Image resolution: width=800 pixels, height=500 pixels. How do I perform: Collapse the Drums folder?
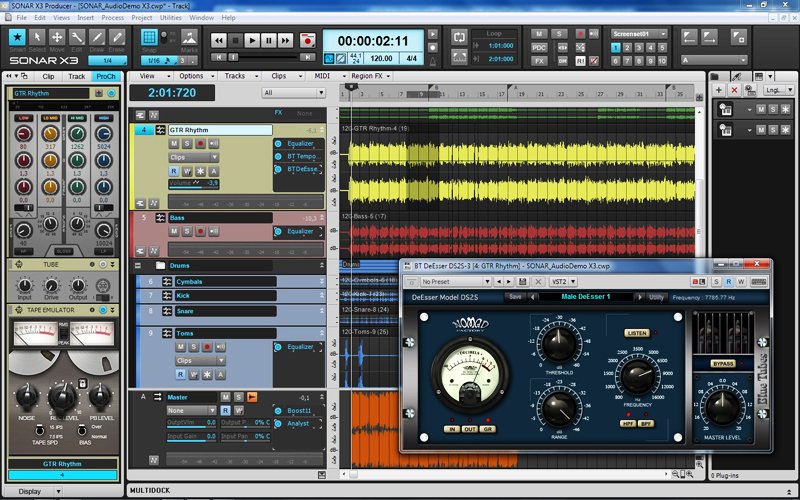click(137, 266)
